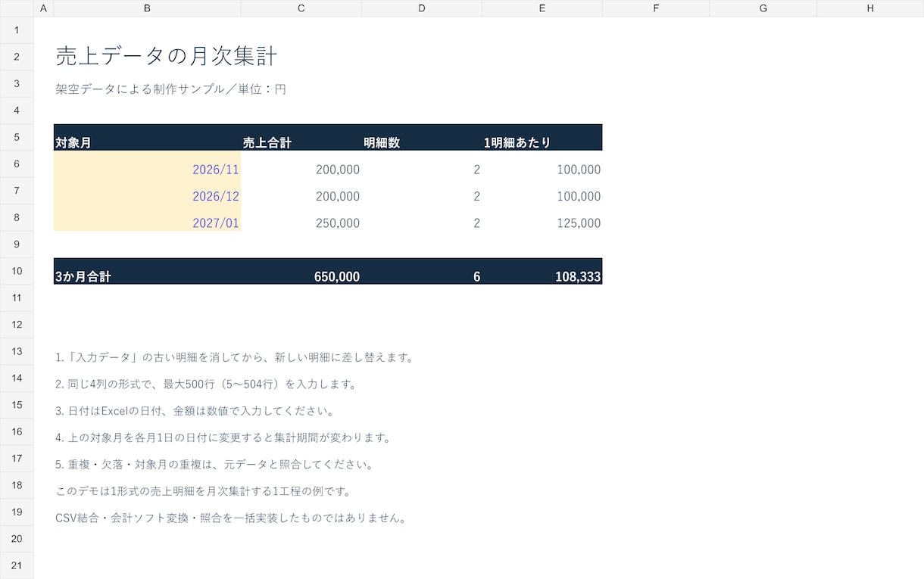
Task: Click instruction 3 about Excelの日付
Action: pyautogui.click(x=195, y=411)
